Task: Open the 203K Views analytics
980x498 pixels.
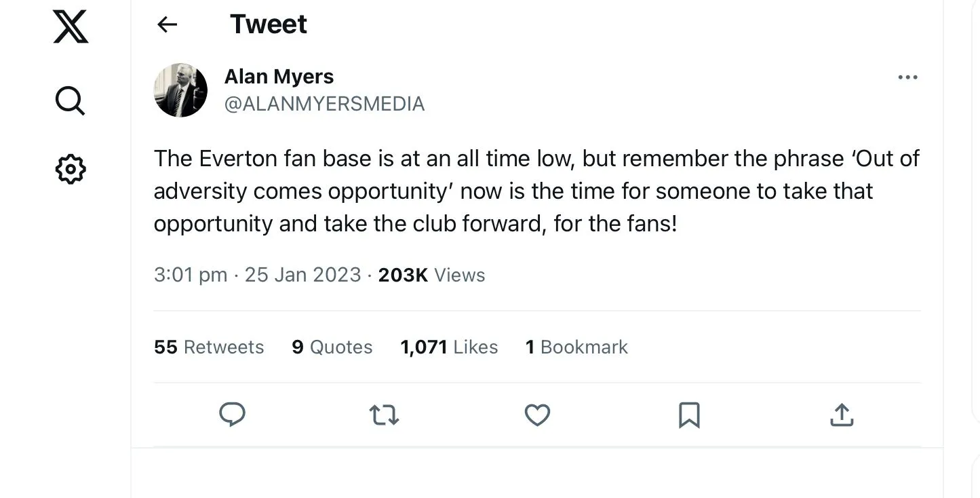Action: point(431,275)
